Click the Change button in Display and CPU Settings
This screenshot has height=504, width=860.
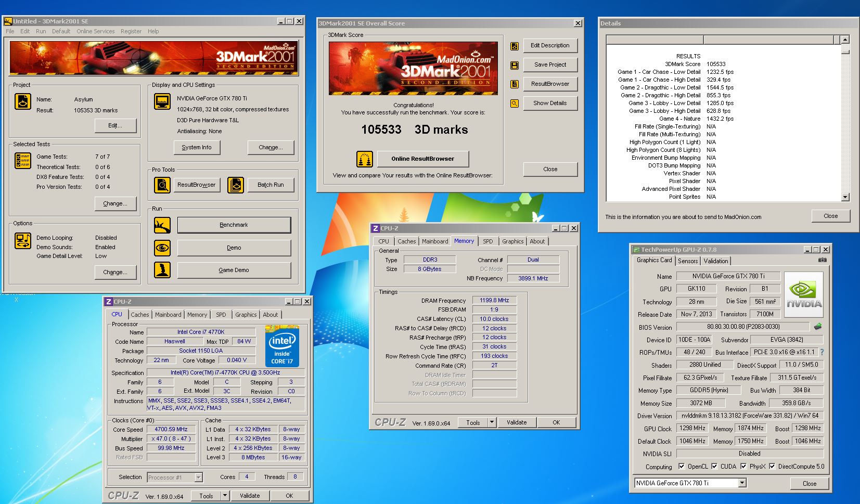pyautogui.click(x=271, y=148)
